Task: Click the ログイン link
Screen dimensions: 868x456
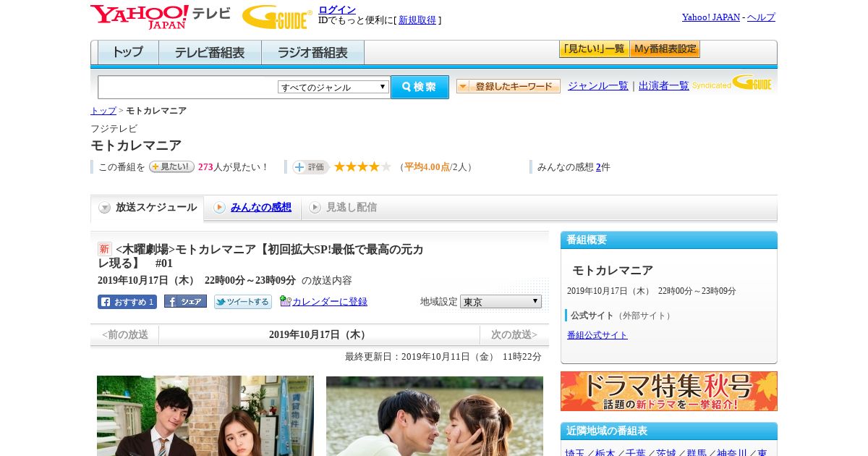Action: (337, 9)
